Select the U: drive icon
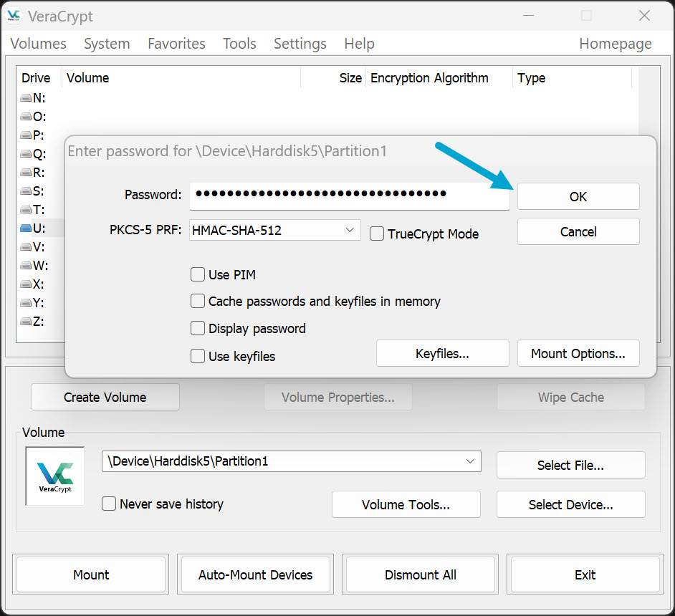The image size is (675, 616). [x=26, y=228]
